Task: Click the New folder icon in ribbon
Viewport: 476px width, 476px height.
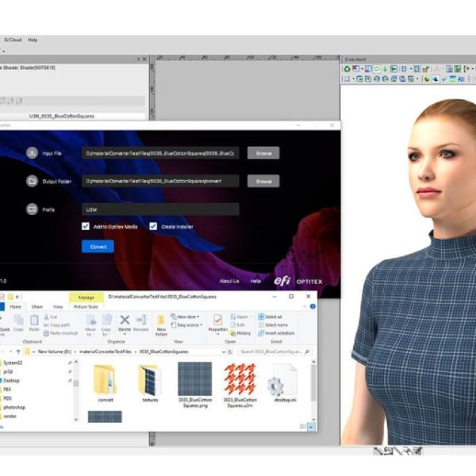Action: pos(161,321)
